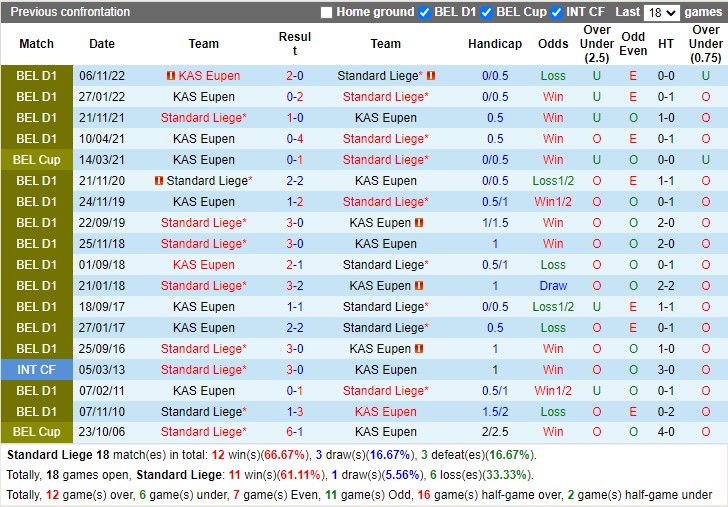Click HT score 3-0 in 05/03/13 row

coord(666,370)
